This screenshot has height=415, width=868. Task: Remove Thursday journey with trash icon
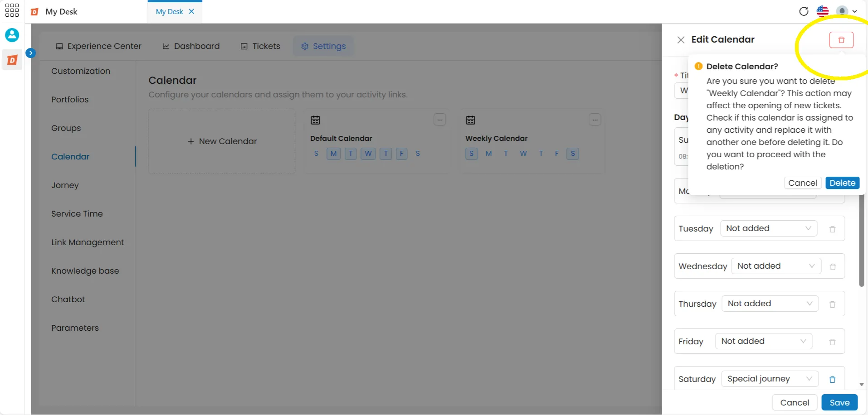pyautogui.click(x=832, y=304)
